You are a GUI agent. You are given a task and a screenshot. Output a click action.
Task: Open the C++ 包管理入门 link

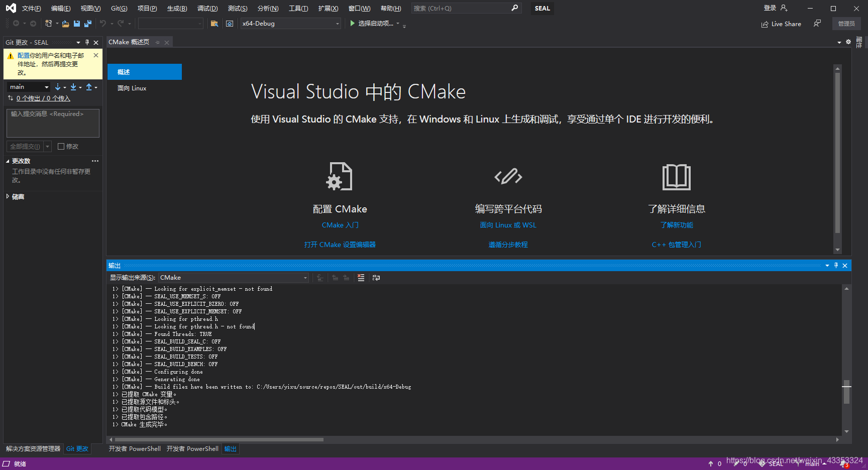(x=677, y=245)
